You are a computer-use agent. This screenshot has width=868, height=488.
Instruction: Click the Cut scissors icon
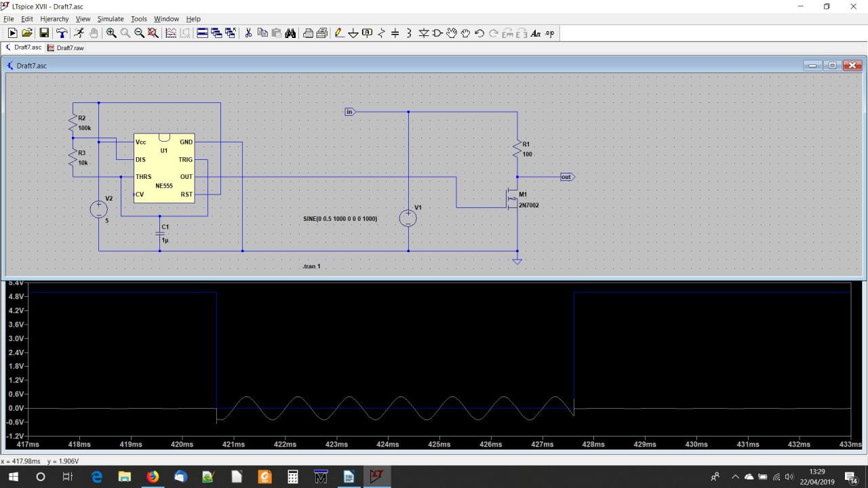point(248,33)
